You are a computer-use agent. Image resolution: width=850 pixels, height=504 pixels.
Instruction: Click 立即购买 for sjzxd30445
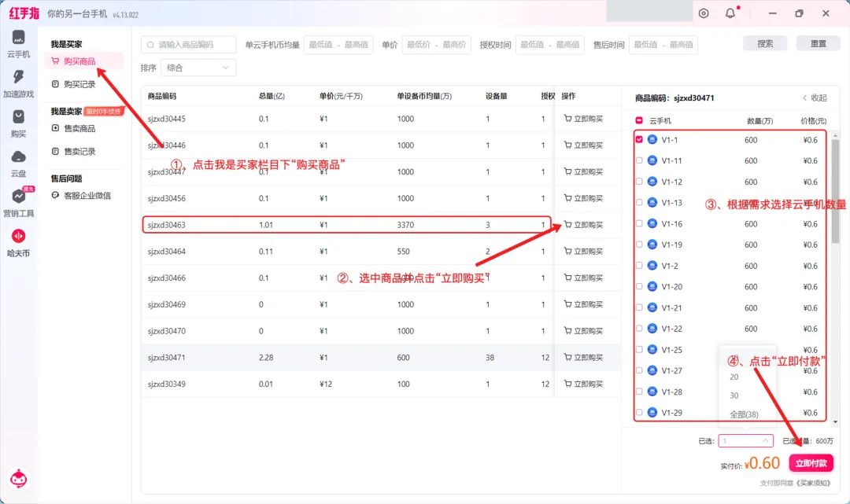(x=582, y=119)
